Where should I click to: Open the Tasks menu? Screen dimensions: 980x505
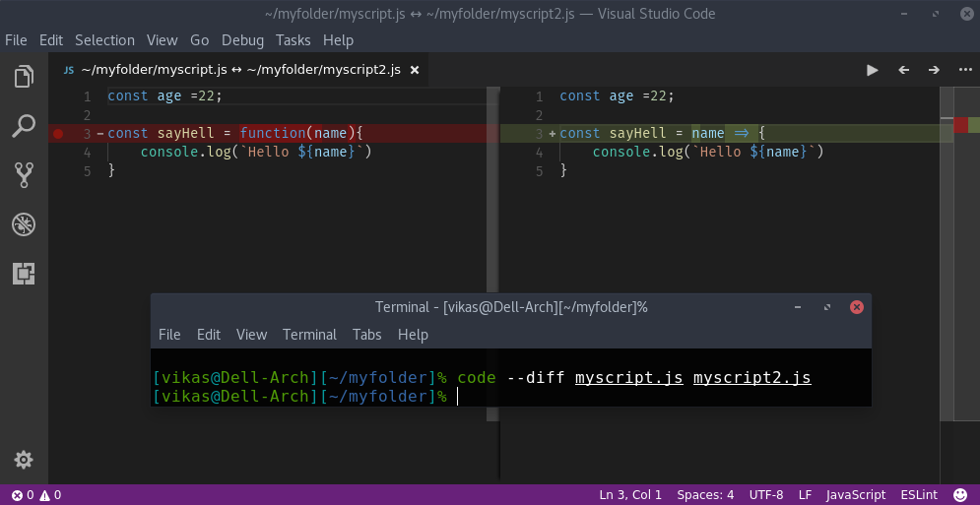[294, 40]
